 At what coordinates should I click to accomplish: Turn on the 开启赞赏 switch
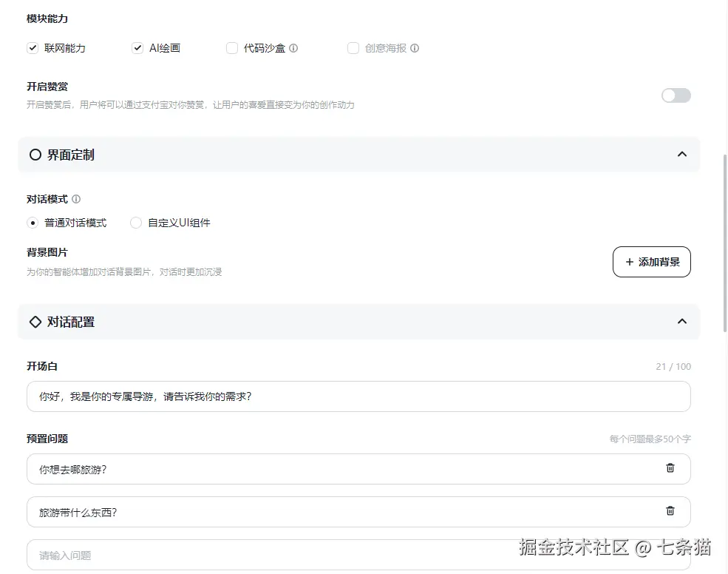(x=676, y=95)
